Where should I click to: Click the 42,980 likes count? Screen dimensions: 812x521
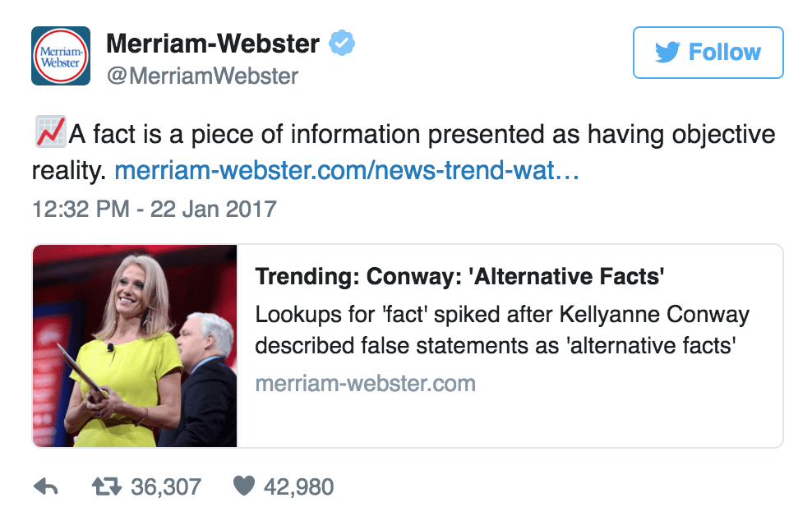(x=298, y=486)
